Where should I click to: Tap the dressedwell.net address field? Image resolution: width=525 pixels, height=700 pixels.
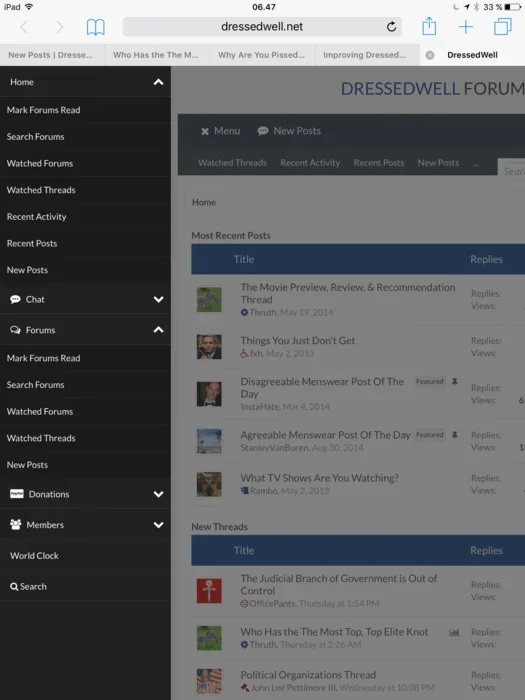(262, 27)
